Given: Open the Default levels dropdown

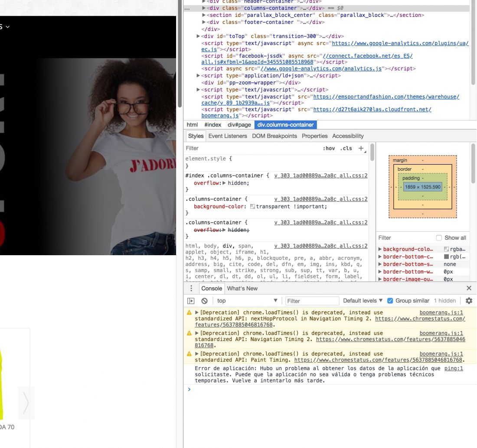Looking at the screenshot, I should (x=363, y=301).
